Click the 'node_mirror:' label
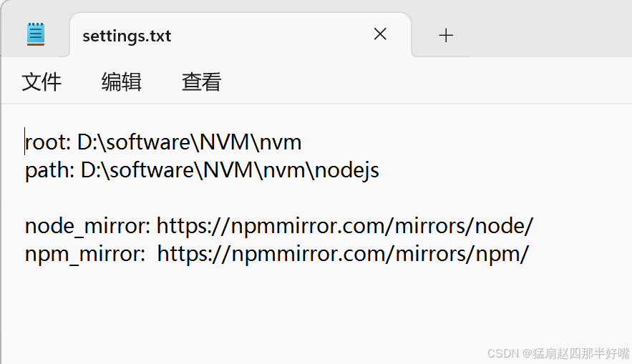 88,226
